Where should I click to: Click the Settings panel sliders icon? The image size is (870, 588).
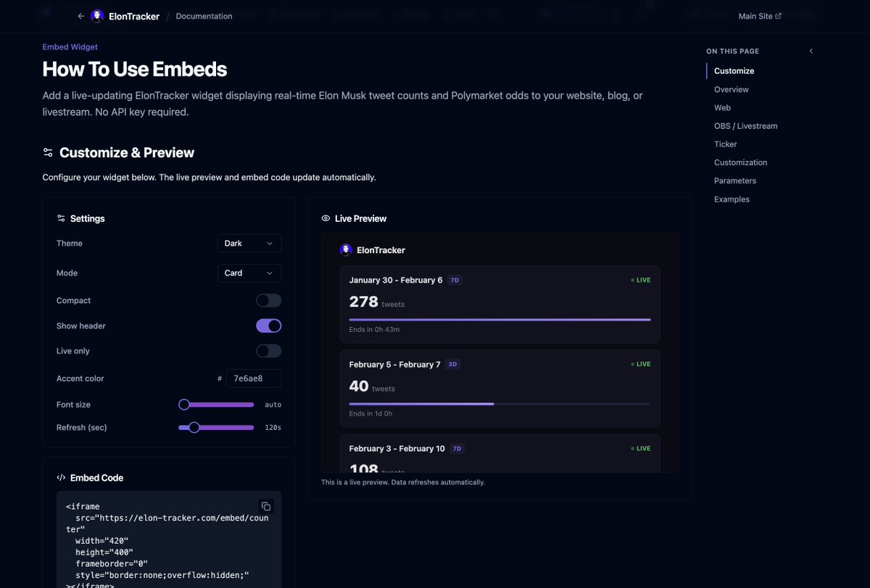[x=61, y=218]
